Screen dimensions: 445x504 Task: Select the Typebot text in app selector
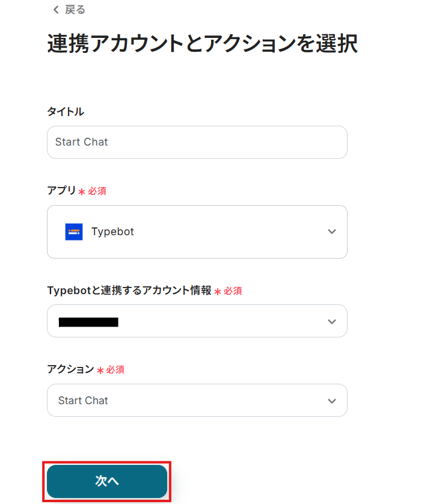click(112, 232)
